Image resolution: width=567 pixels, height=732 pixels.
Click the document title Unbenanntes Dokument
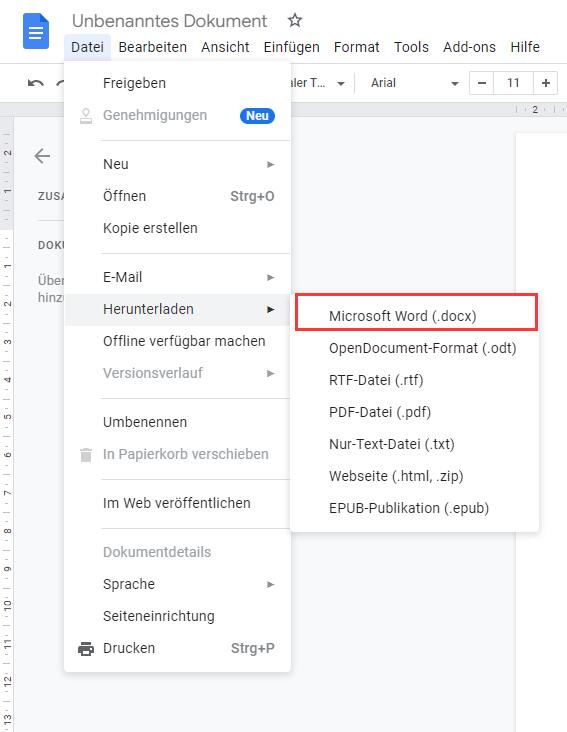[169, 21]
